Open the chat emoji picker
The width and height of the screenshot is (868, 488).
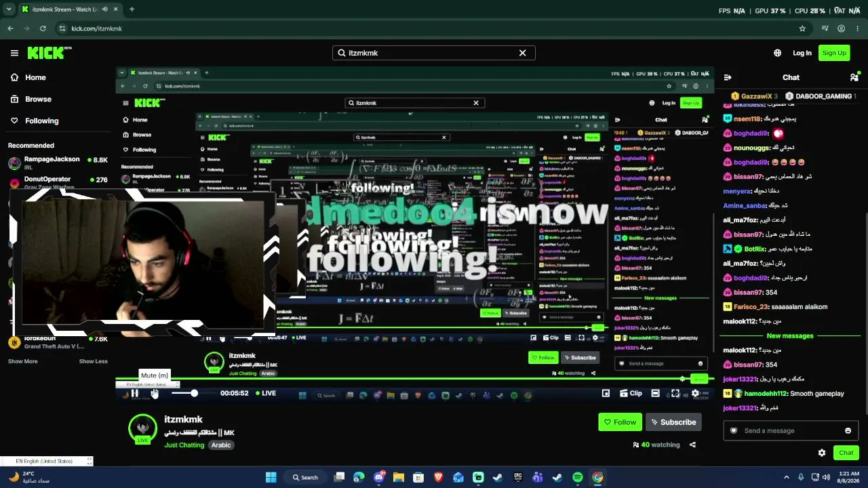coord(848,430)
